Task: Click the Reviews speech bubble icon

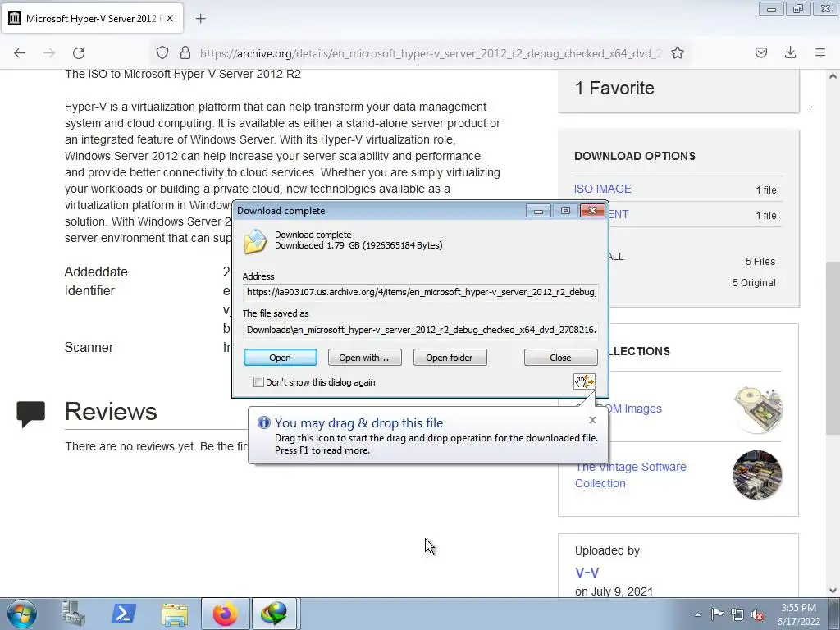Action: [30, 414]
